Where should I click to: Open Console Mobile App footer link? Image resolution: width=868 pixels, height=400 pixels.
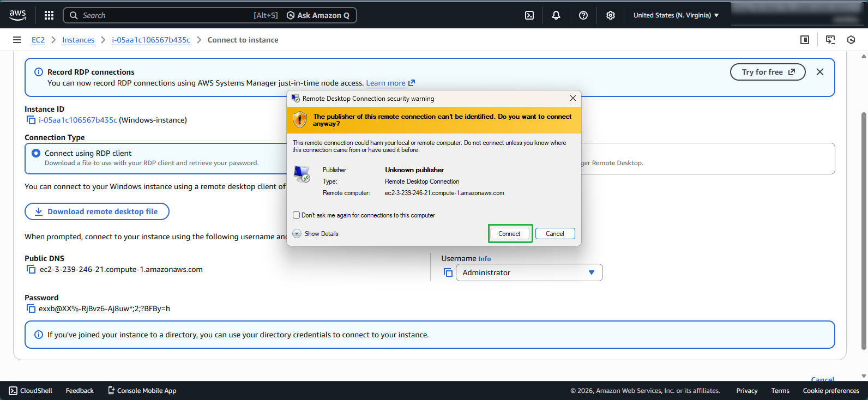142,391
